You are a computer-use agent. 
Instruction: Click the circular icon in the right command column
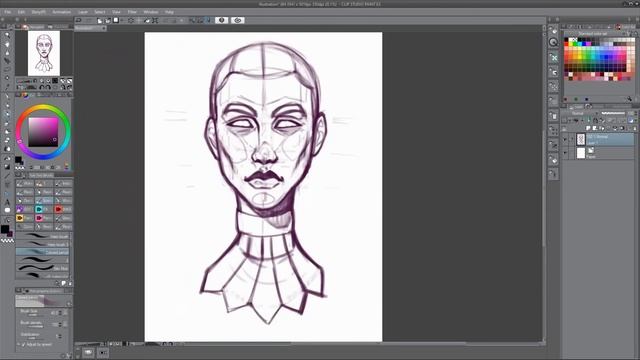(x=553, y=42)
